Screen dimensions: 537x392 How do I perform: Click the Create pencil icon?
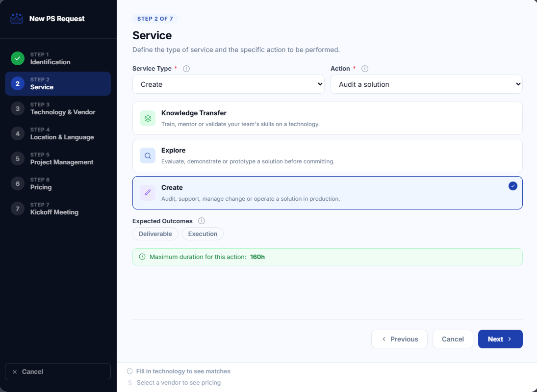click(148, 193)
